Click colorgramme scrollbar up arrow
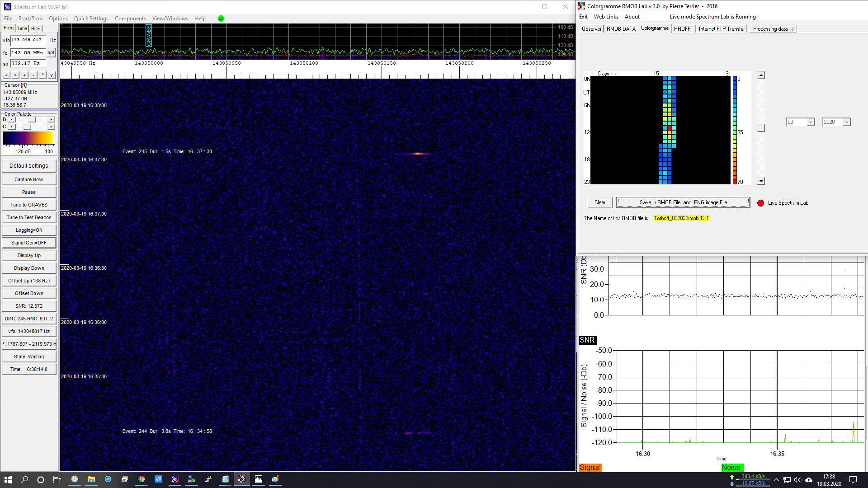The image size is (868, 488). click(761, 75)
